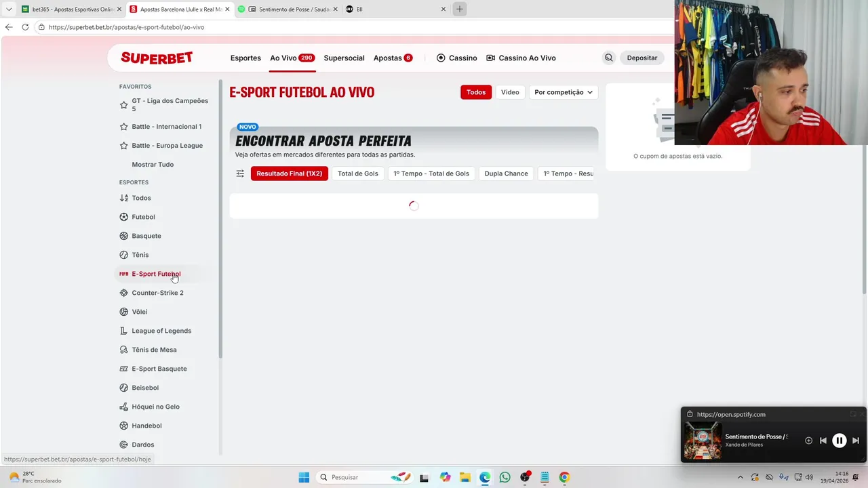The image size is (868, 488).
Task: Open Supersocial in top navigation
Action: [344, 58]
